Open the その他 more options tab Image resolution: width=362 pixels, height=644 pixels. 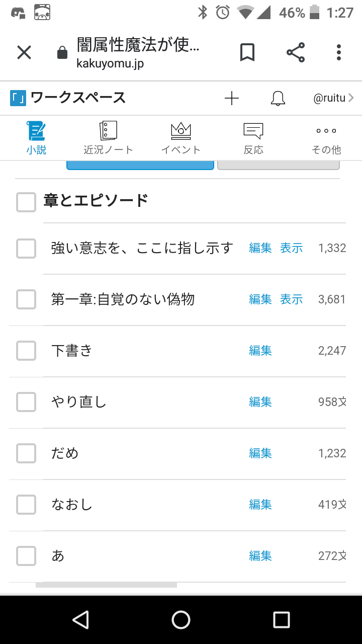(x=326, y=137)
